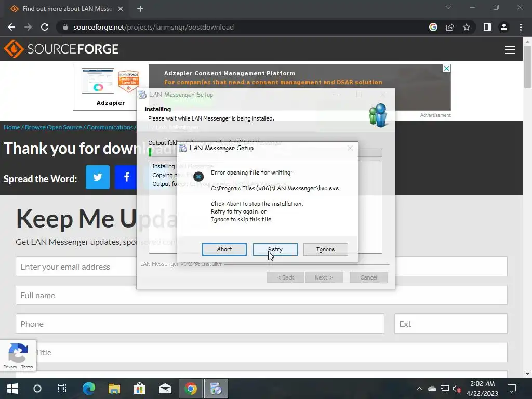Click the Phone field
The width and height of the screenshot is (532, 399).
point(200,324)
